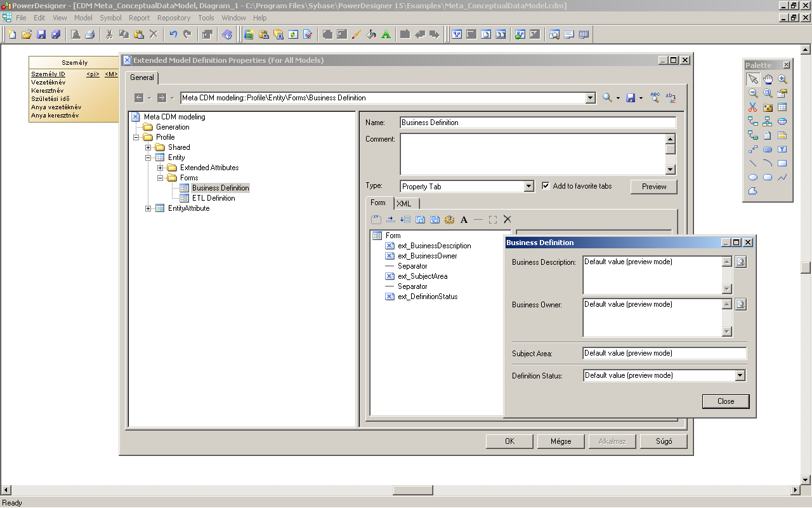Image resolution: width=812 pixels, height=508 pixels.
Task: Choose the Text tool in Palette
Action: tap(782, 149)
